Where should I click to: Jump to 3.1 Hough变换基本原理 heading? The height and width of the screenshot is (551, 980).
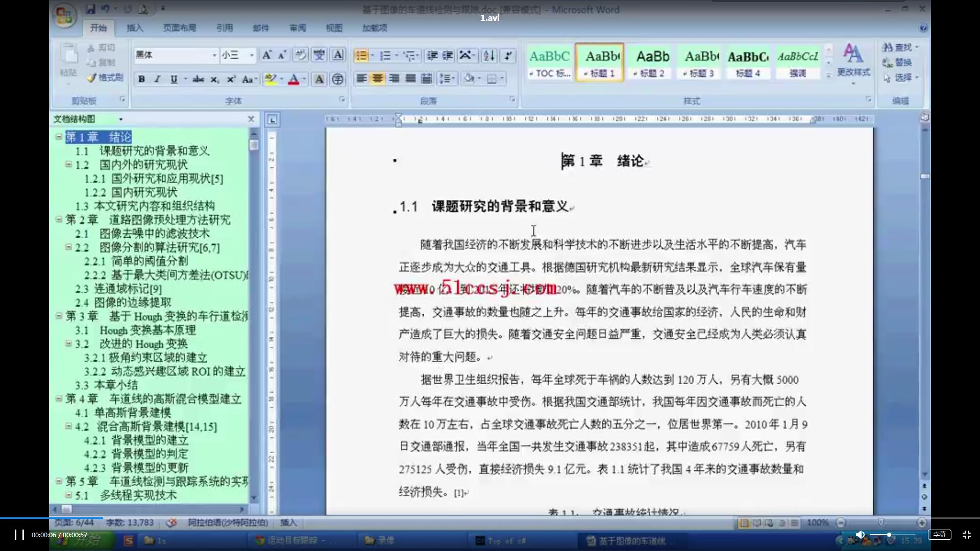(x=136, y=330)
